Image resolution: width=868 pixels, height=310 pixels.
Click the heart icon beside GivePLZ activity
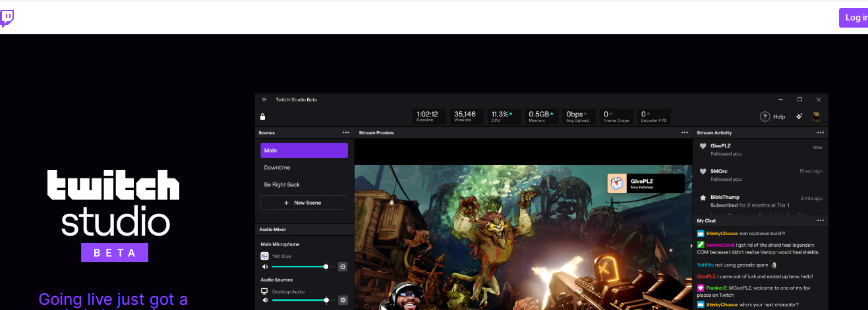click(703, 146)
